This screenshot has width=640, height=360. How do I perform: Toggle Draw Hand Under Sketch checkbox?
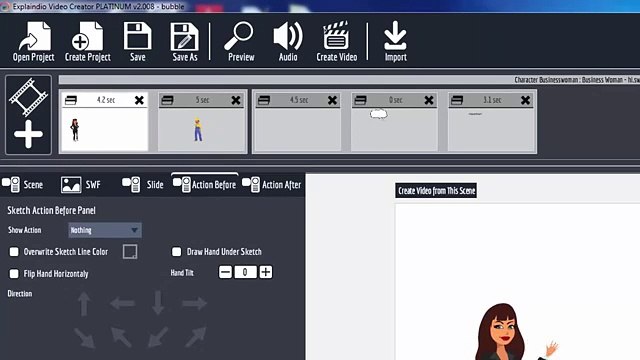pyautogui.click(x=176, y=252)
